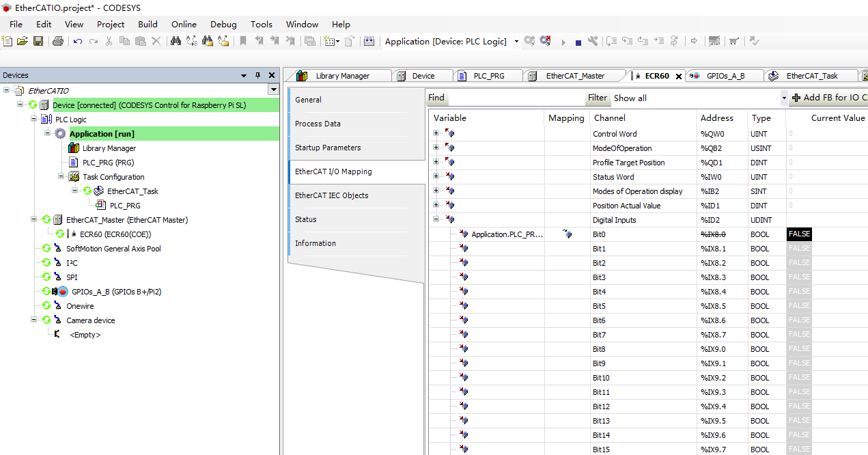Collapse the Digital Inputs channel row
Screen dimensions: 868x455
tap(436, 220)
